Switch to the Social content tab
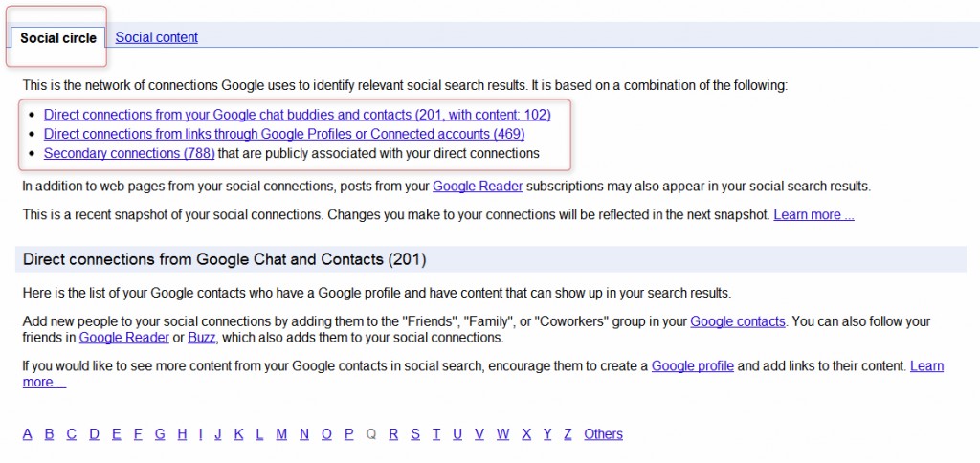The height and width of the screenshot is (463, 980). click(156, 37)
